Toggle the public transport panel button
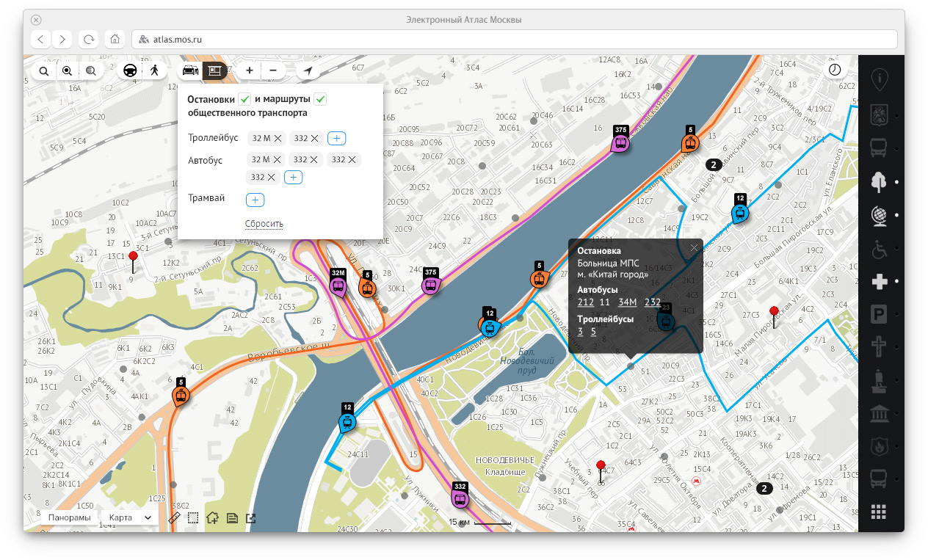The height and width of the screenshot is (560, 928). (214, 70)
